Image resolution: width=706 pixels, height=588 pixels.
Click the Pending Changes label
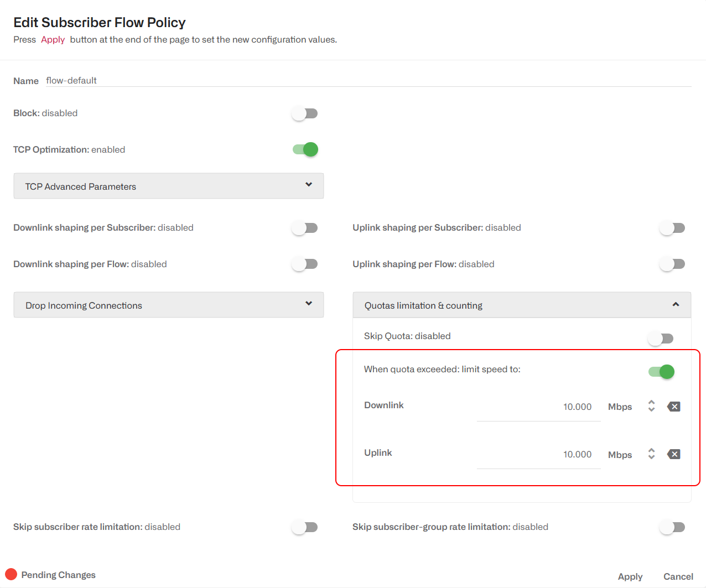point(59,575)
